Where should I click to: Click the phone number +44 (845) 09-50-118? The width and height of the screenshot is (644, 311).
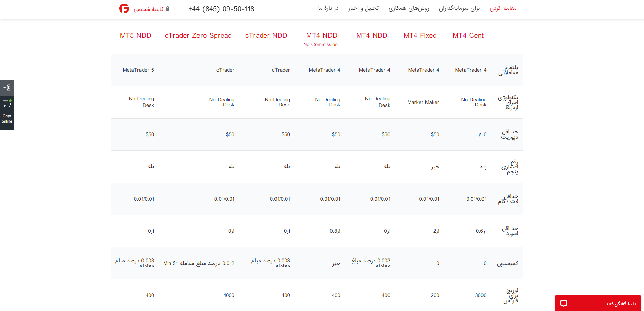tap(221, 9)
